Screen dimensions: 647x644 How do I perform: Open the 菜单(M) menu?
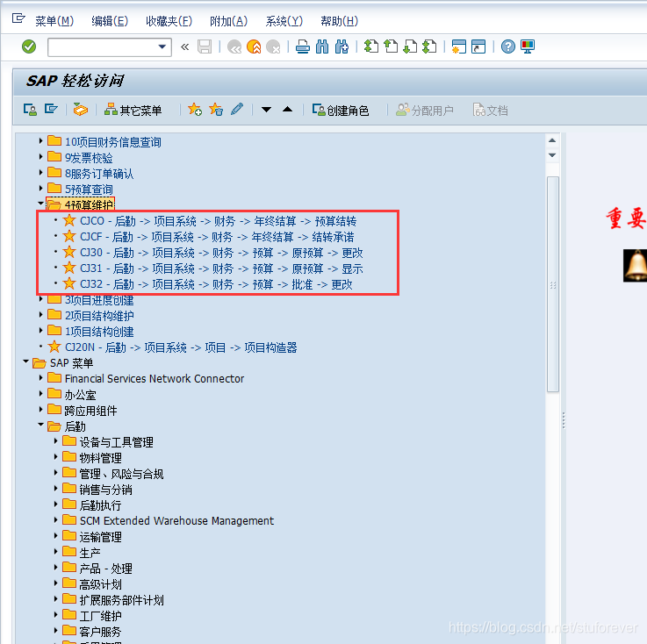coord(54,21)
